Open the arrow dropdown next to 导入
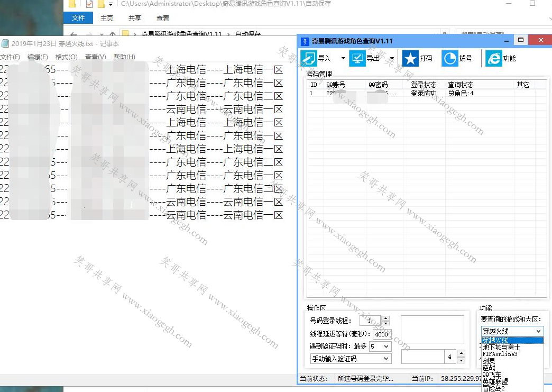Image resolution: width=552 pixels, height=392 pixels. (x=343, y=58)
